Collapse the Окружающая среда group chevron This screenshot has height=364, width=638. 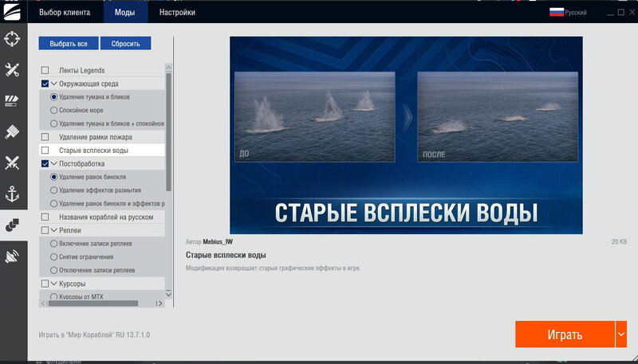(54, 84)
